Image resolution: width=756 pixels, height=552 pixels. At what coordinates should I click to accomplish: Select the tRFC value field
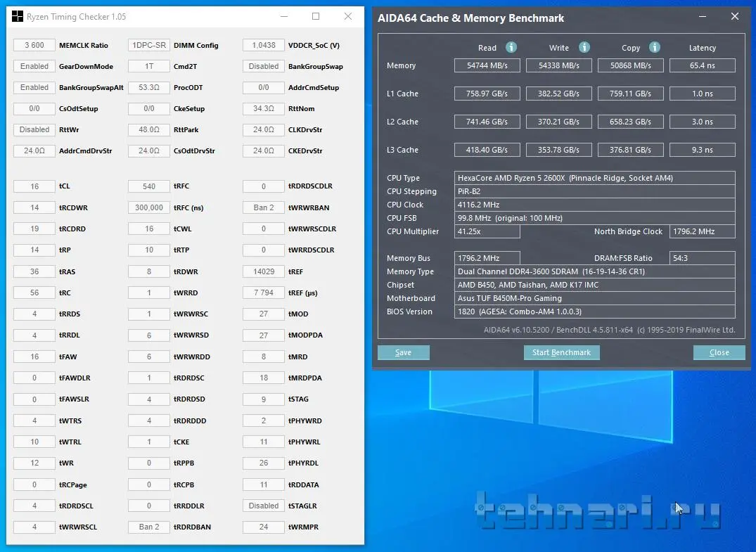tap(149, 186)
